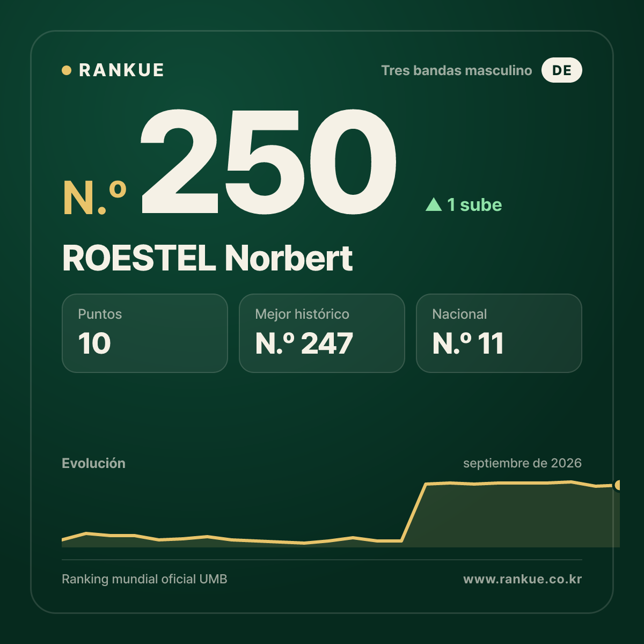644x644 pixels.
Task: Open the Mejor histórico stat card
Action: coord(322,333)
